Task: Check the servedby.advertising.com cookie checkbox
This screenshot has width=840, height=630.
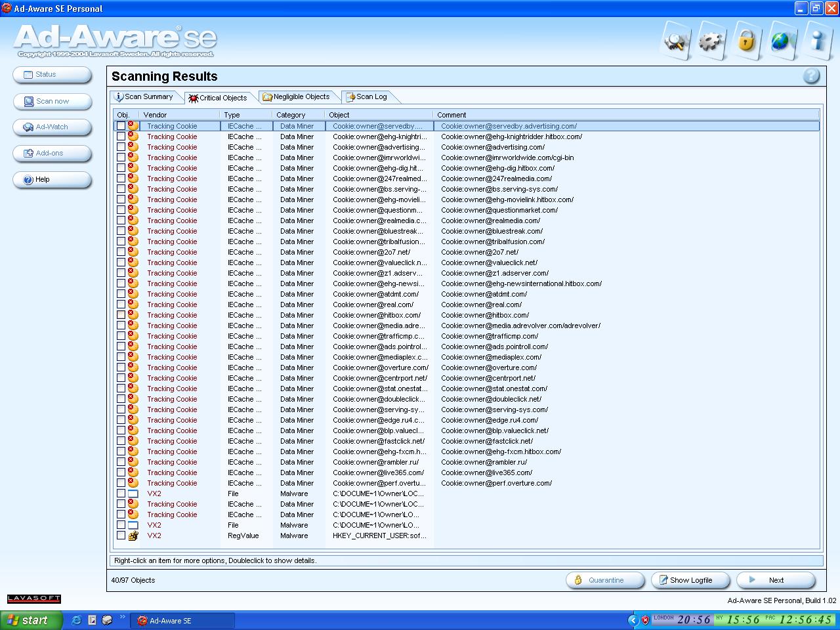Action: 121,126
